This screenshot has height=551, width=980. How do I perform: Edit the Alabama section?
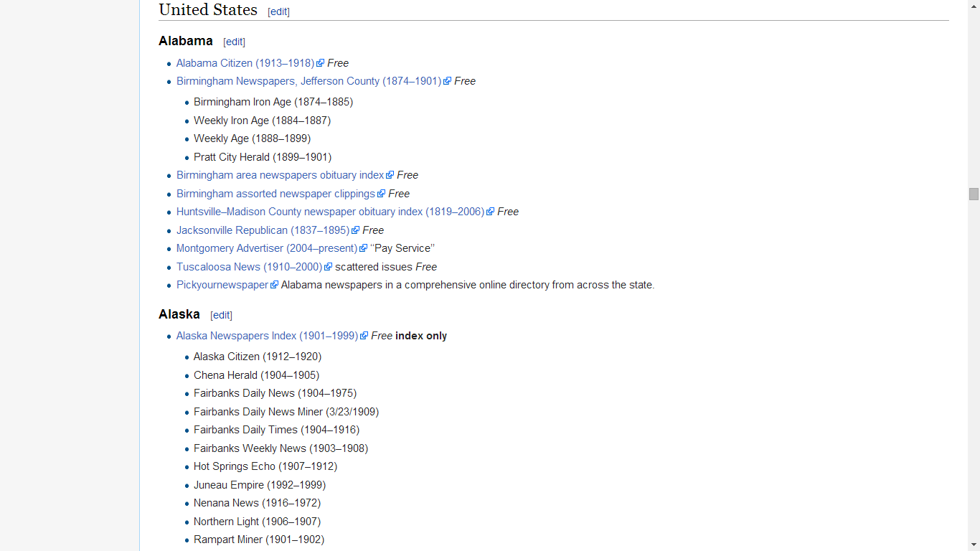(x=234, y=42)
